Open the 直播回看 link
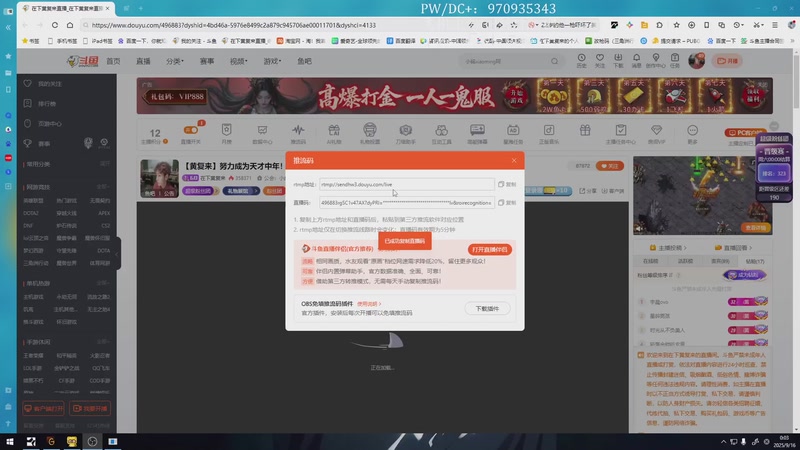This screenshot has height=450, width=800. coord(733,247)
